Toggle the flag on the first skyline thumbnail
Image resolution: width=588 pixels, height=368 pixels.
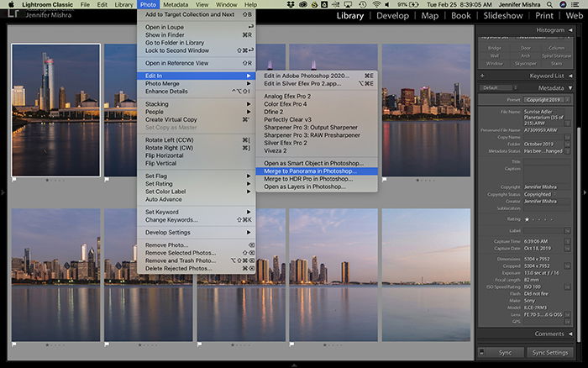14,179
